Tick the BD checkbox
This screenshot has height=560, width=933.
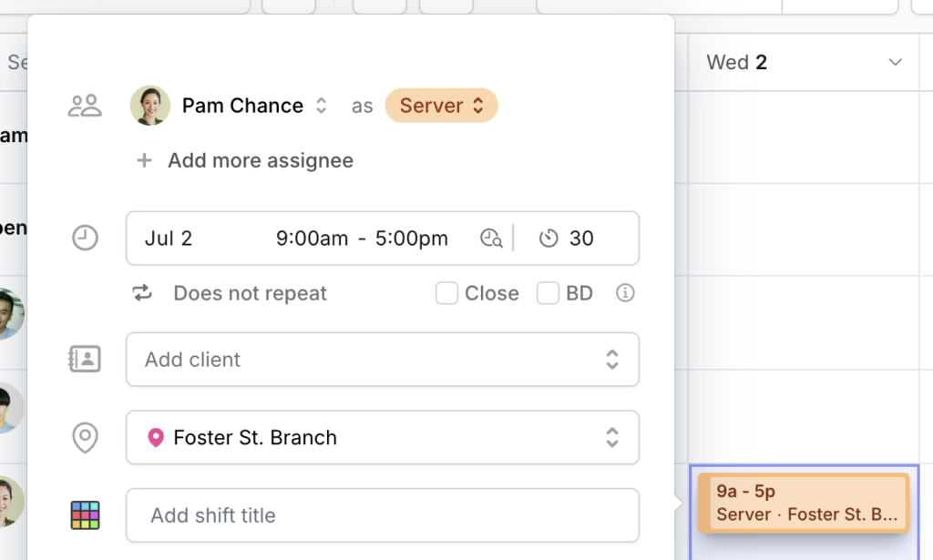[548, 293]
